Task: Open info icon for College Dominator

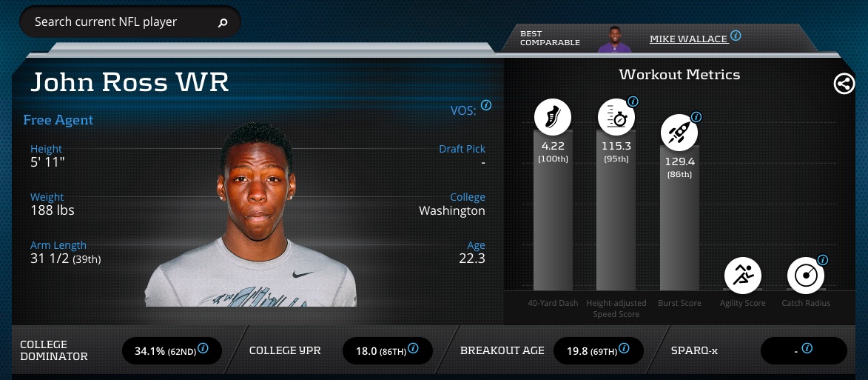Action: tap(203, 348)
